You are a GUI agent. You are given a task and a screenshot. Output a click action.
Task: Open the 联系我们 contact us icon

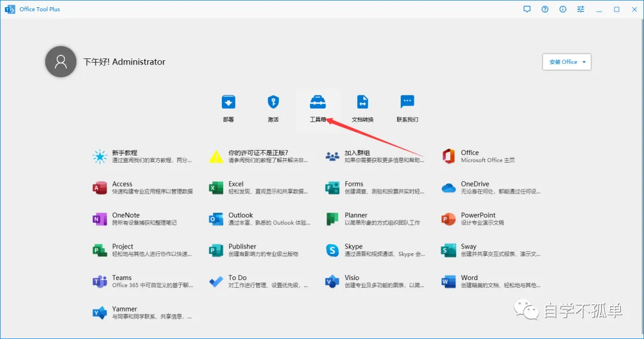407,101
